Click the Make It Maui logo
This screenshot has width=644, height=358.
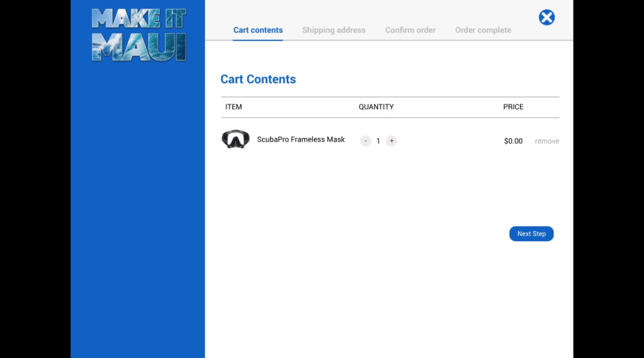(x=138, y=35)
